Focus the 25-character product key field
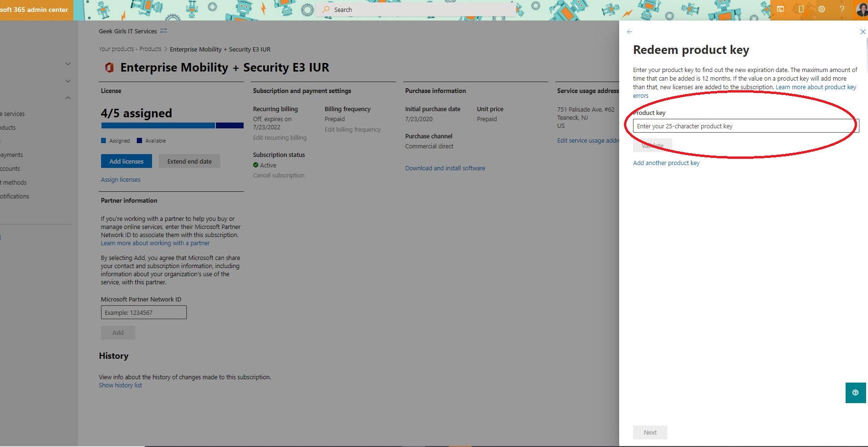Viewport: 868px width, 447px height. point(745,126)
